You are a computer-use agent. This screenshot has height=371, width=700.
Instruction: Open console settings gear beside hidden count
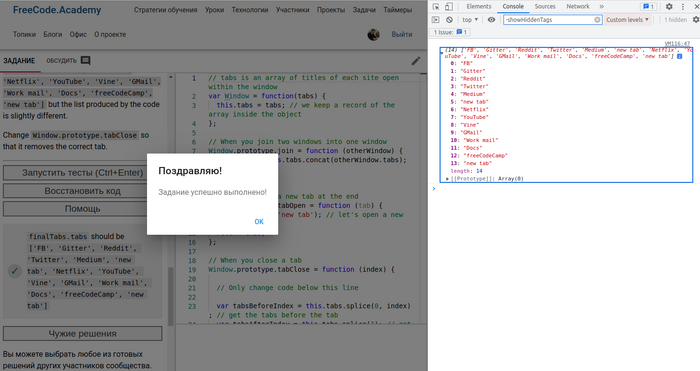tap(696, 20)
